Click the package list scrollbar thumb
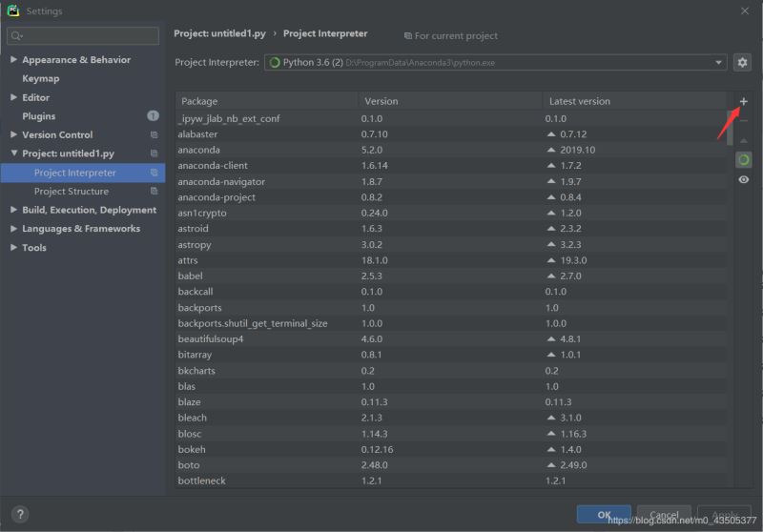The width and height of the screenshot is (763, 532). [x=730, y=128]
